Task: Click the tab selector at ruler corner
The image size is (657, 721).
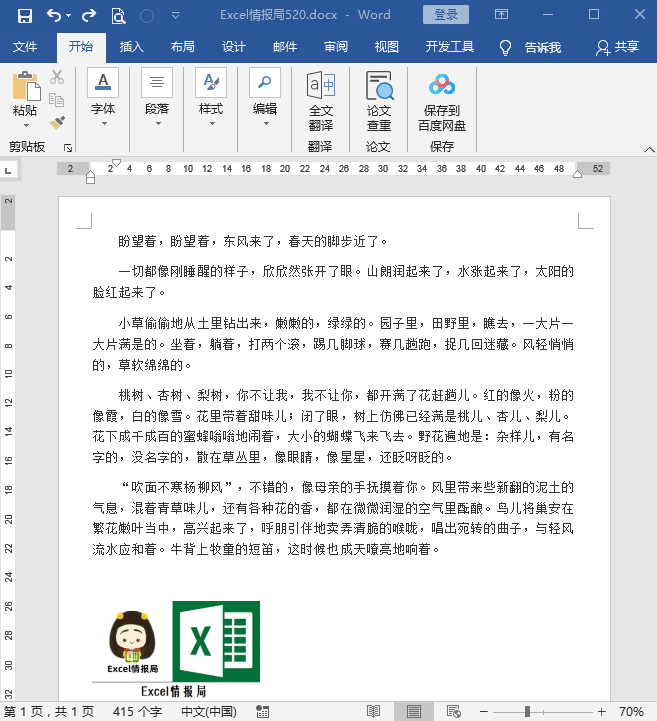Action: (x=8, y=171)
